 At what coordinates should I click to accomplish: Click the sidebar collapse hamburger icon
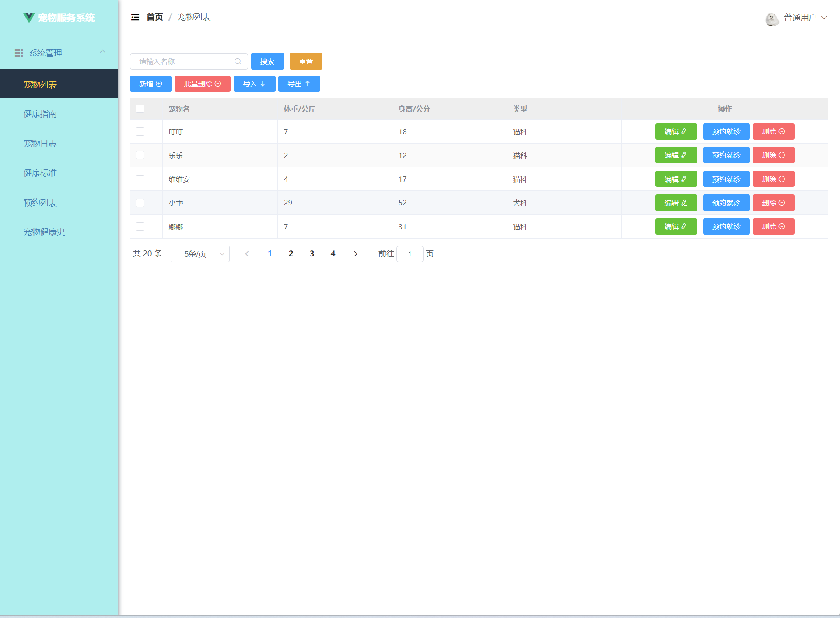click(x=135, y=17)
